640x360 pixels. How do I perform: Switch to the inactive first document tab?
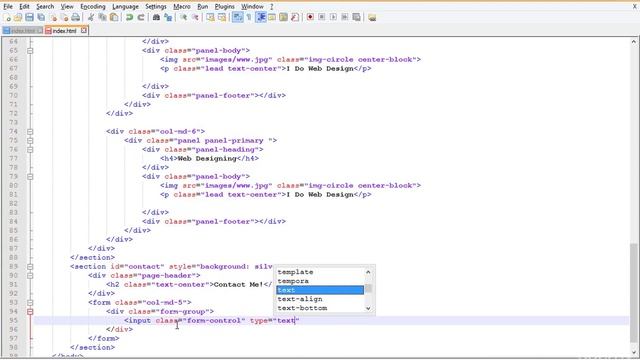click(x=22, y=31)
